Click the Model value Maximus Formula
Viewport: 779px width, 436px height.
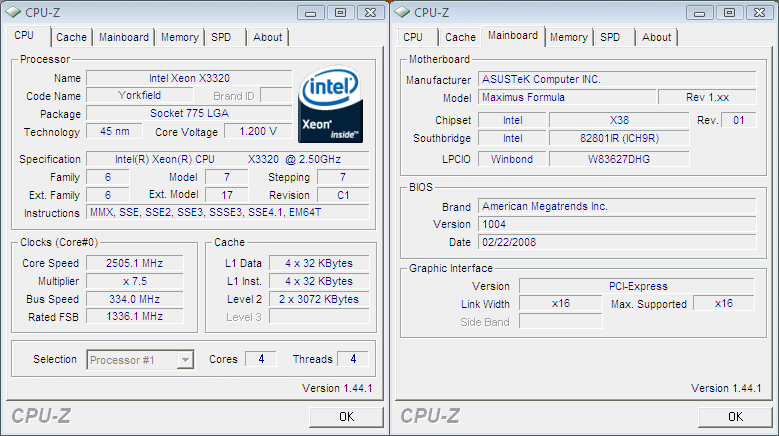567,97
